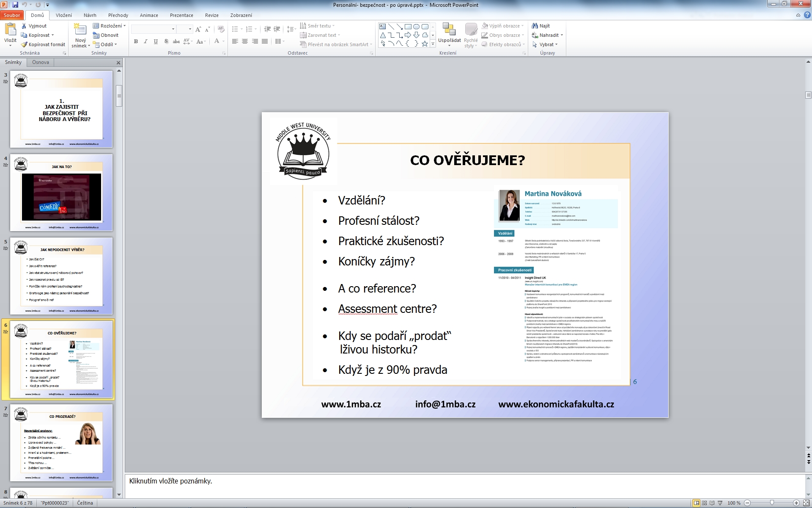The height and width of the screenshot is (508, 812).
Task: Align text right
Action: coord(255,41)
